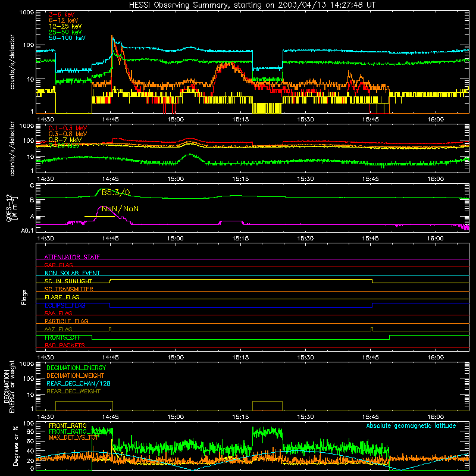Select the NON_SOLAR_EVENT flag label
The height and width of the screenshot is (476, 476).
[x=72, y=273]
